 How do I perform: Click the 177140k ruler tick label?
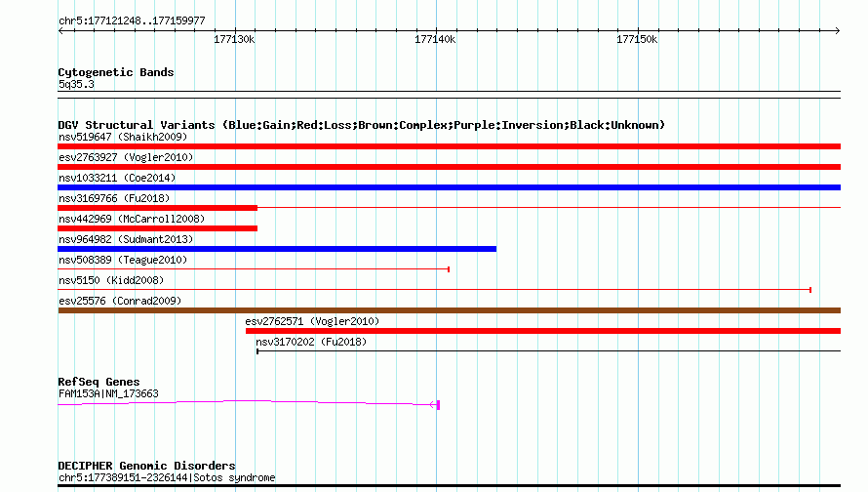pyautogui.click(x=435, y=39)
